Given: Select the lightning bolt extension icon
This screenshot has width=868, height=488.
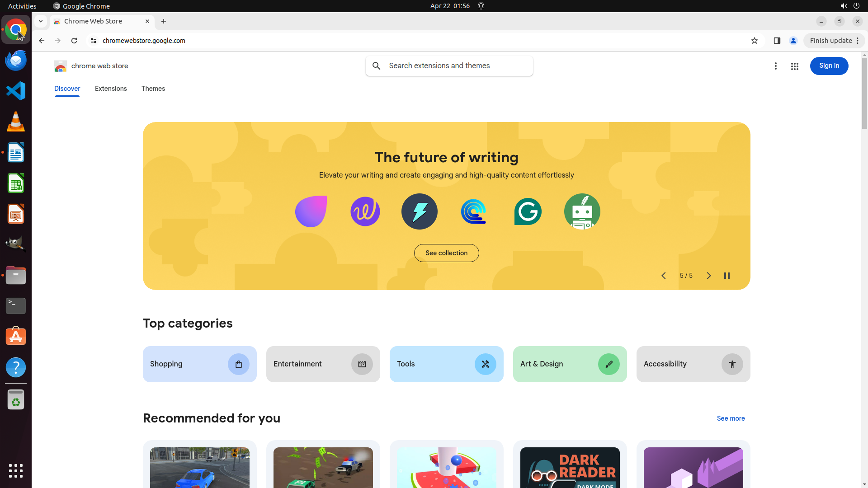Looking at the screenshot, I should pyautogui.click(x=419, y=211).
